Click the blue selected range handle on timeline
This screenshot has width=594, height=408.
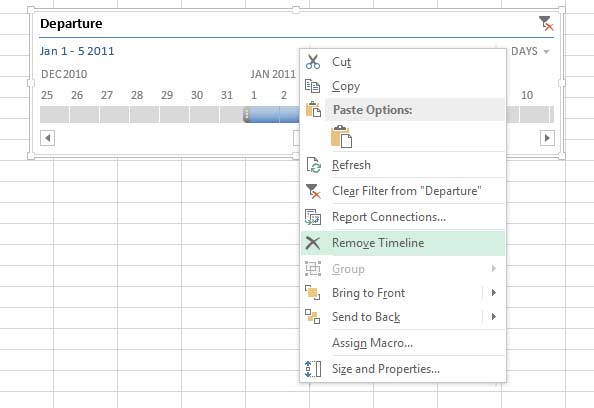click(x=246, y=114)
